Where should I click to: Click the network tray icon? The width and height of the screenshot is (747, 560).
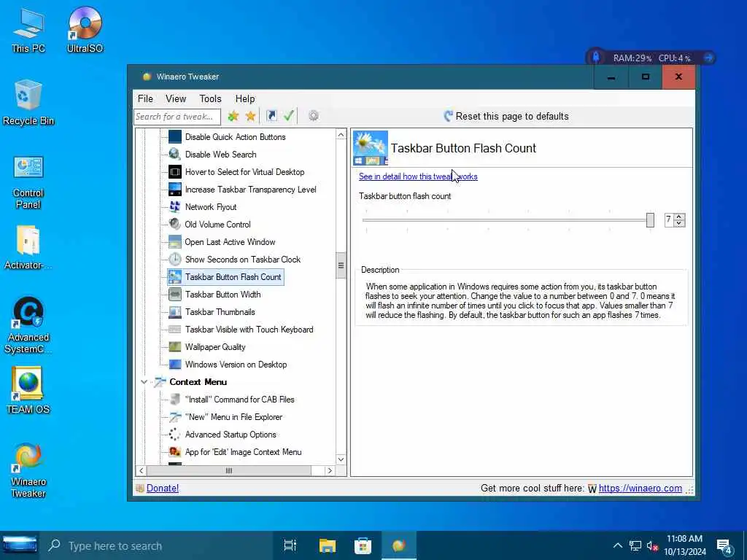[635, 545]
